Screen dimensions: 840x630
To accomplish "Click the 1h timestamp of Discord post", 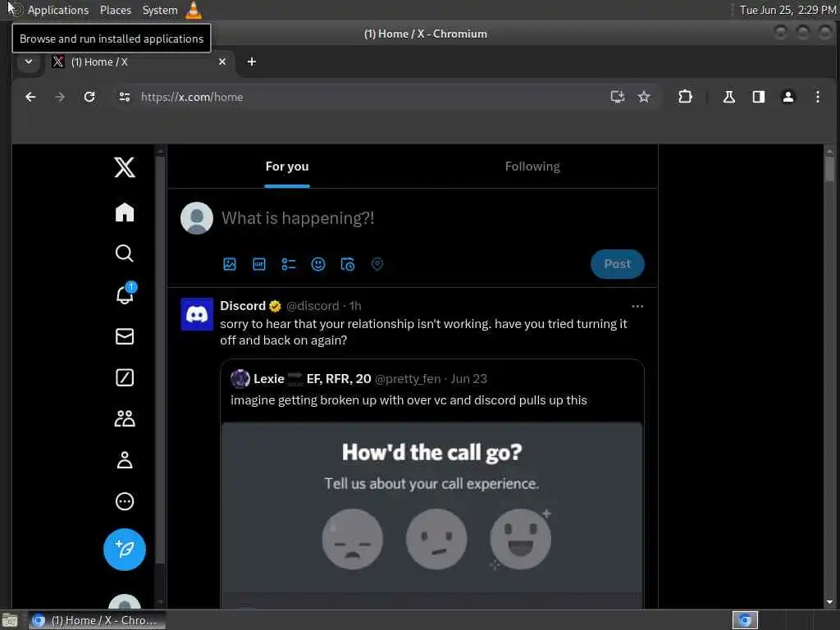I will [355, 306].
